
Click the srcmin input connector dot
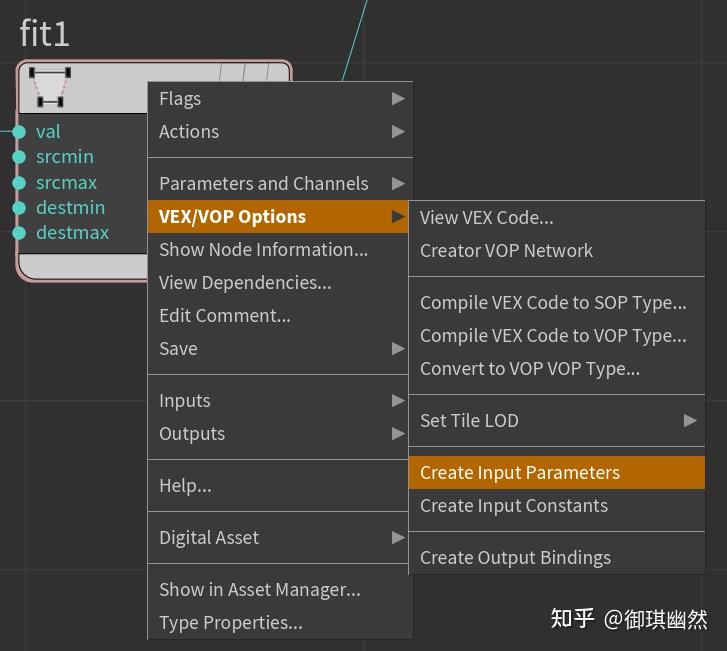[19, 157]
